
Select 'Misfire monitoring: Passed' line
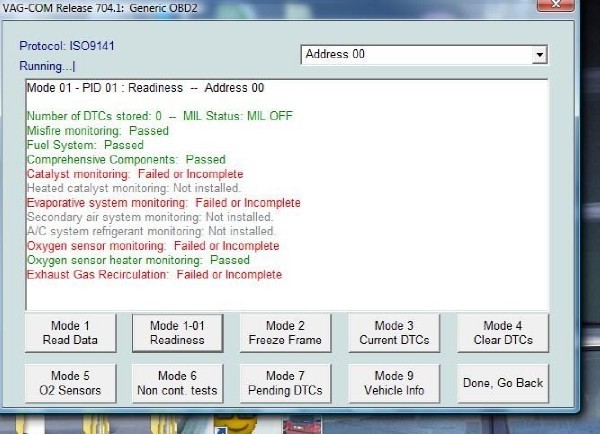pos(98,131)
